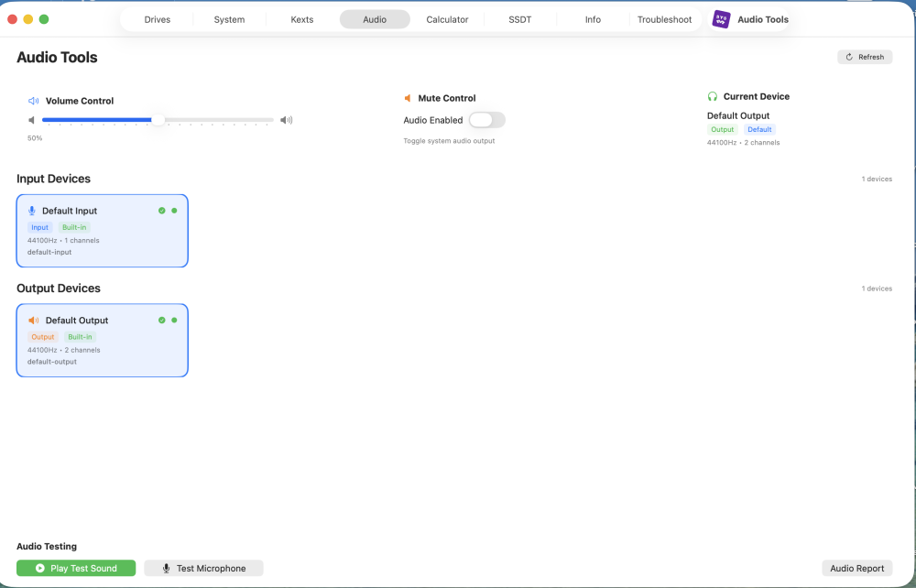916x588 pixels.
Task: Click the 'Toggle system audio output' hint text
Action: pyautogui.click(x=449, y=141)
